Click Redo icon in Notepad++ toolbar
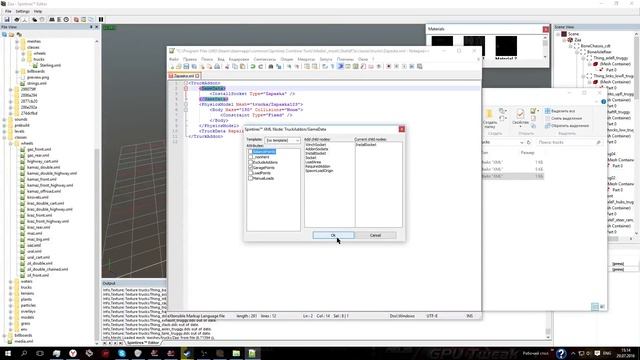This screenshot has width=640, height=360. 260,67
